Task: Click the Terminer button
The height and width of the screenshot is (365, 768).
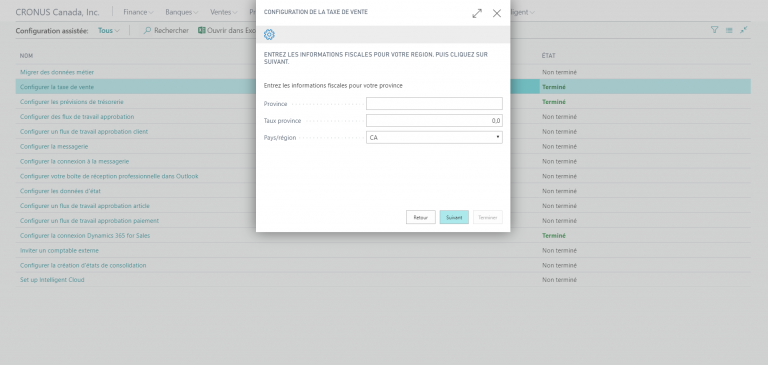Action: coord(488,217)
